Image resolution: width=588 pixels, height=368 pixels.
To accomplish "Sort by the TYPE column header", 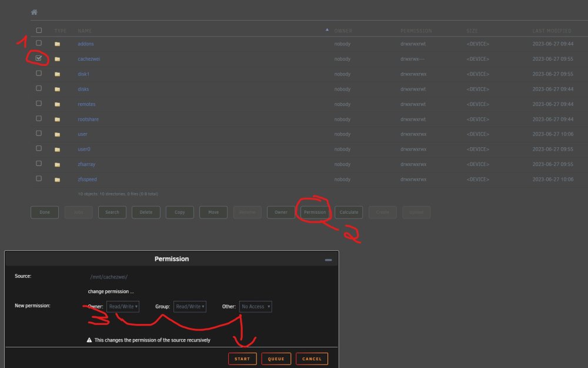I will 61,31.
